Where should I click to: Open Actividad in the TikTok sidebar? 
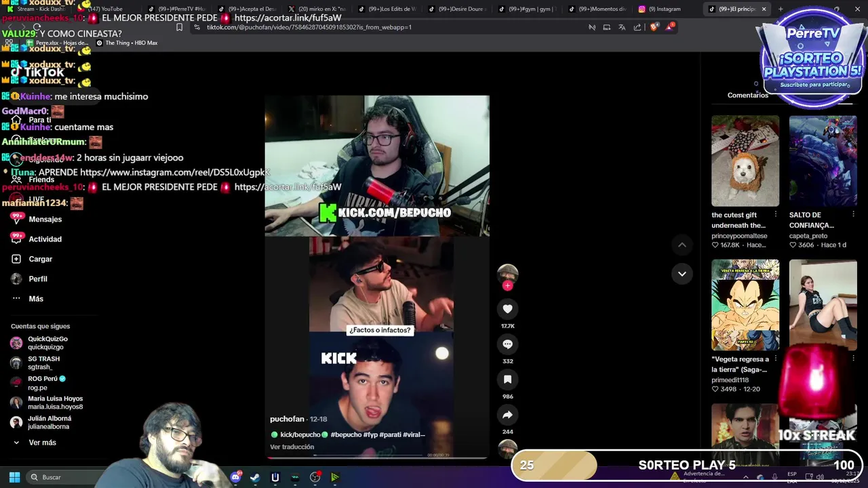[37, 239]
